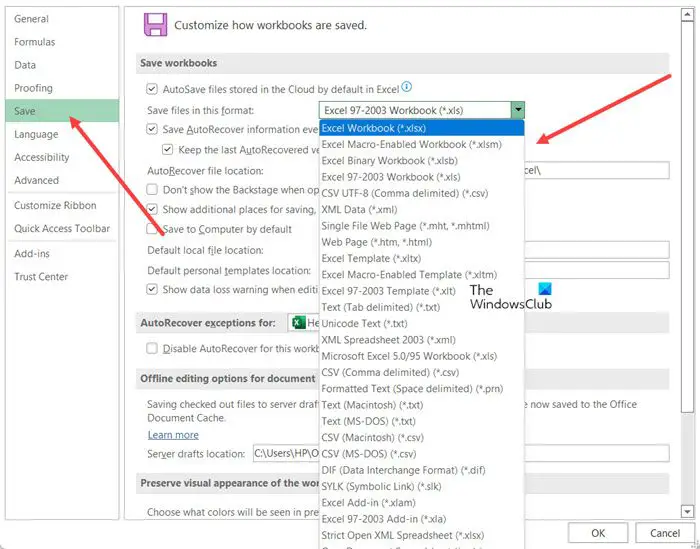Viewport: 700px width, 549px height.
Task: Click the scrollbar down arrow
Action: pyautogui.click(x=687, y=511)
